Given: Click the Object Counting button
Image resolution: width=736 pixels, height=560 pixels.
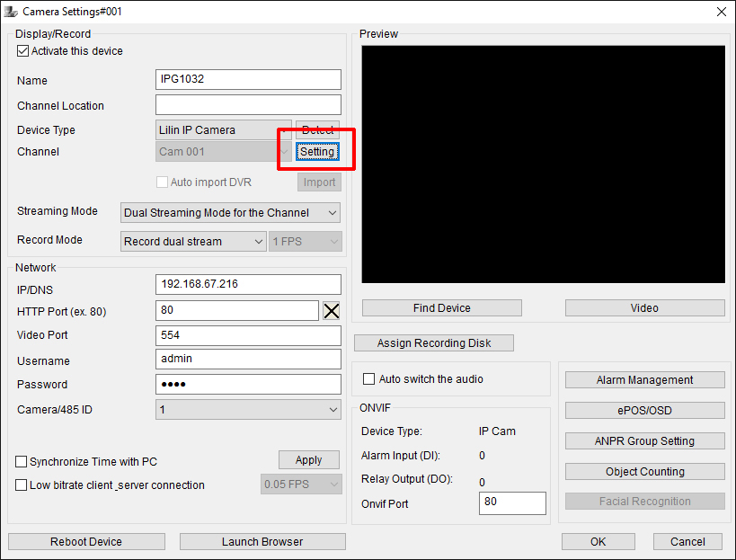Looking at the screenshot, I should pos(644,472).
